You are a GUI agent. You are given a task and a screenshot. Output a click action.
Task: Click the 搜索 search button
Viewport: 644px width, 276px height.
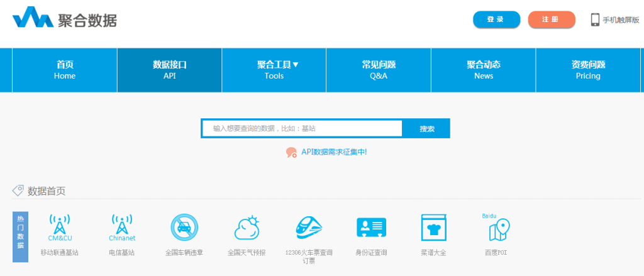(427, 128)
